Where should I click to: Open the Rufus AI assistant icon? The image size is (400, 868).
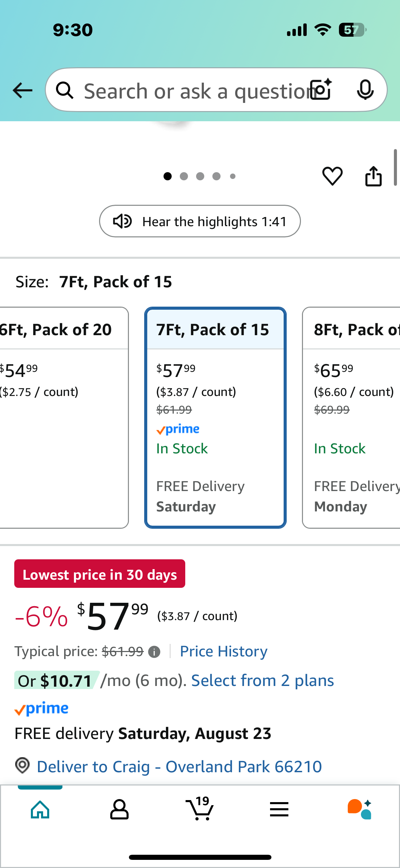[x=360, y=809]
